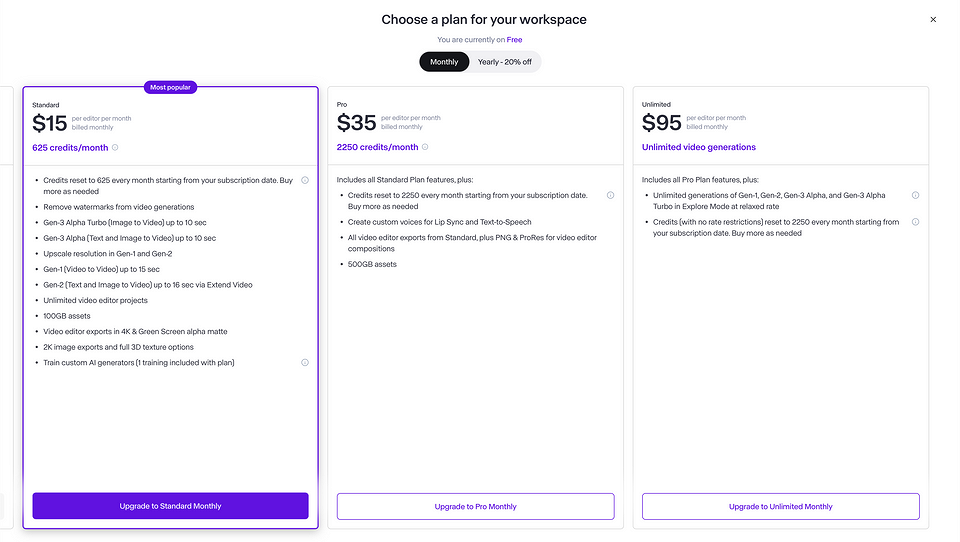Click the 'Most popular' badge
The width and height of the screenshot is (960, 542).
point(170,87)
